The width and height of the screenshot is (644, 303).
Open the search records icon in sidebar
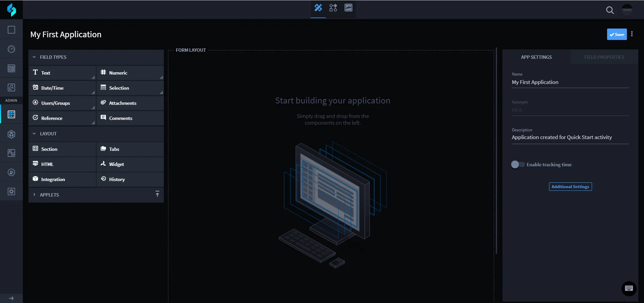(x=11, y=88)
